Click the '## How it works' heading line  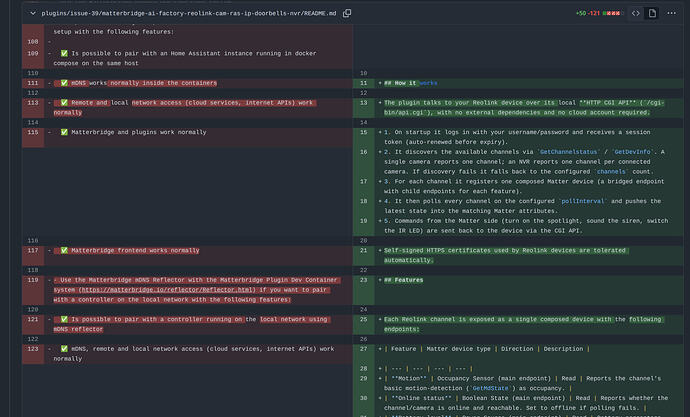[x=411, y=83]
